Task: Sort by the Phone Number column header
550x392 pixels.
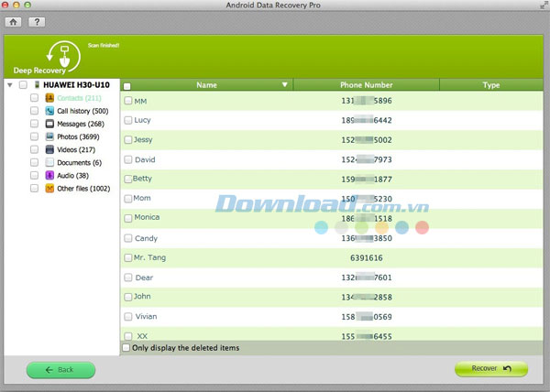Action: point(366,85)
